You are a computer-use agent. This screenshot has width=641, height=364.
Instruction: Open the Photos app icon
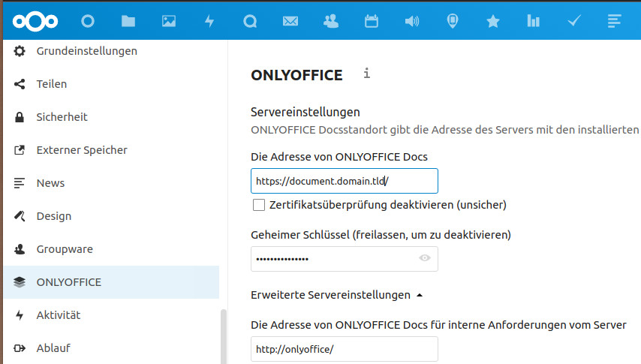169,21
